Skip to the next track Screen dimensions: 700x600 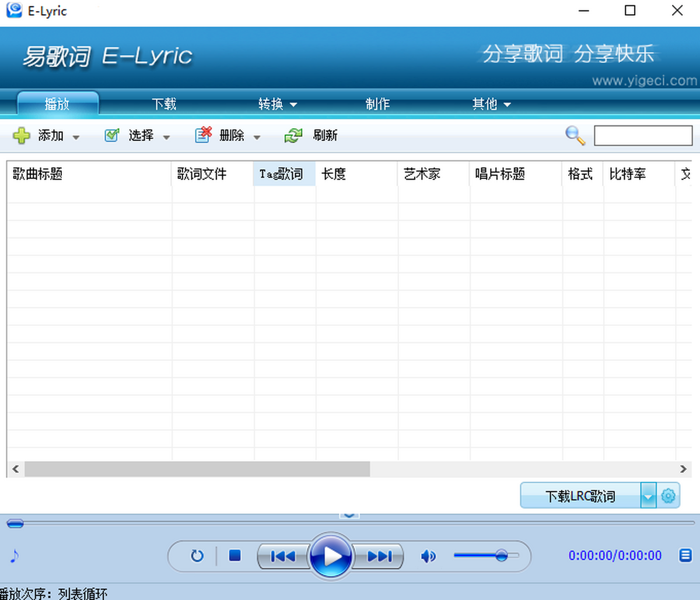[x=379, y=556]
